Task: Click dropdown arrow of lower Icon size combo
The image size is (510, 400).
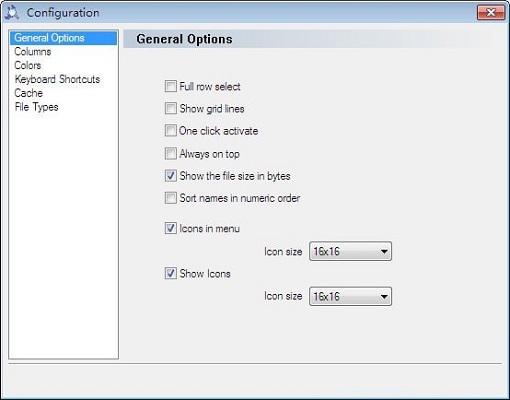Action: click(384, 296)
